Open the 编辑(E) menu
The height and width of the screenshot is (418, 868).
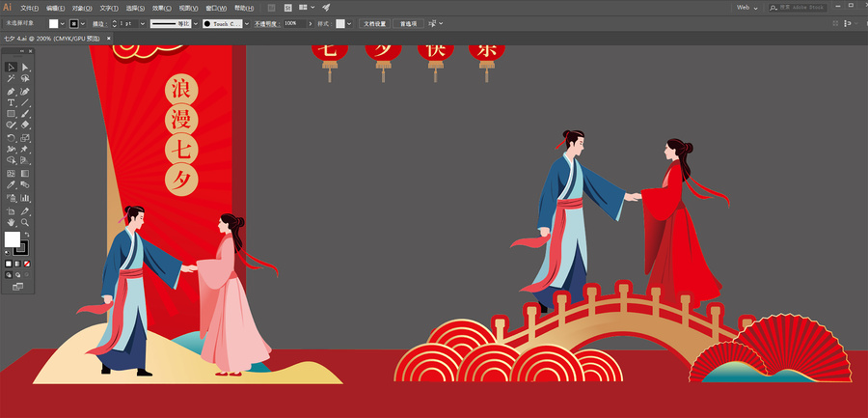(55, 9)
